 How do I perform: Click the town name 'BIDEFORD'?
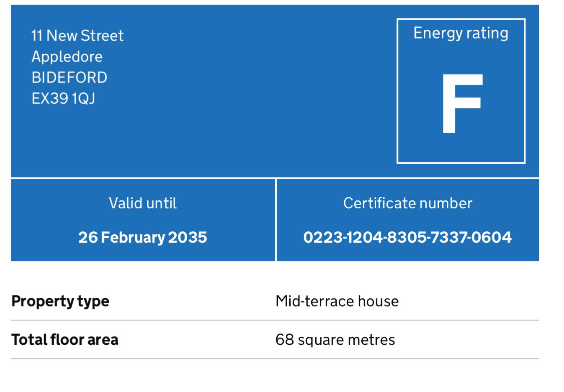coord(70,77)
